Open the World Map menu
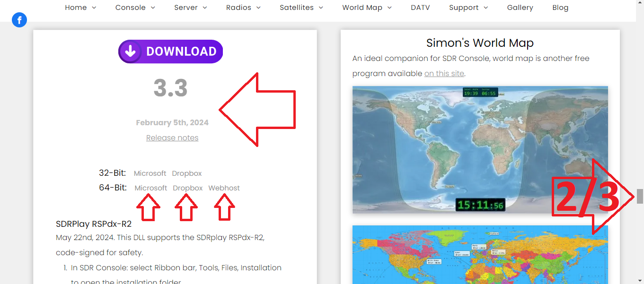 point(367,8)
